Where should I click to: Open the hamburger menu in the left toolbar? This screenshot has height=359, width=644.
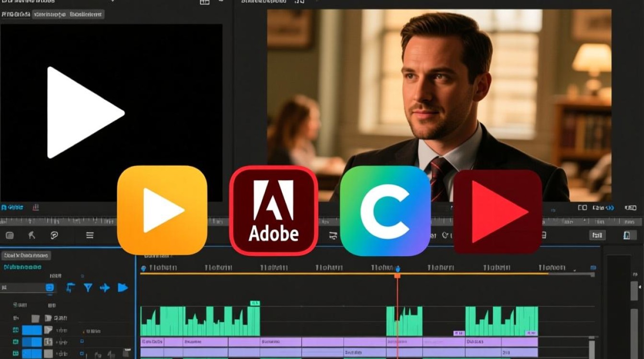click(x=90, y=235)
